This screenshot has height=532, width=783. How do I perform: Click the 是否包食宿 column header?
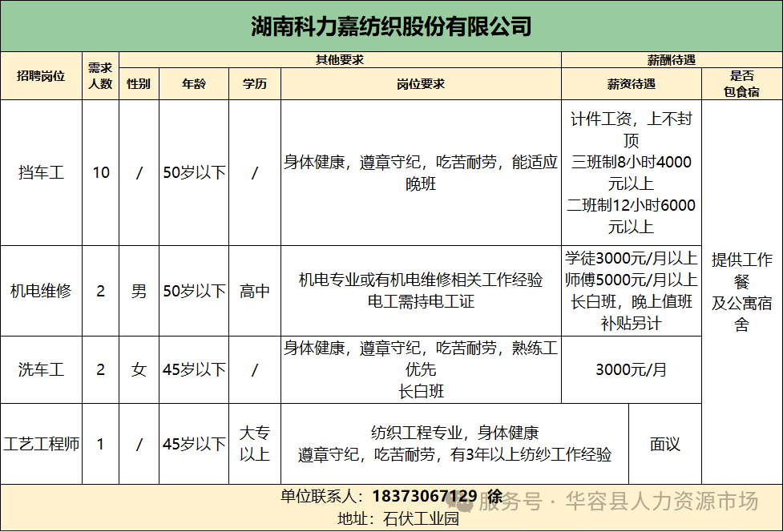tap(742, 84)
